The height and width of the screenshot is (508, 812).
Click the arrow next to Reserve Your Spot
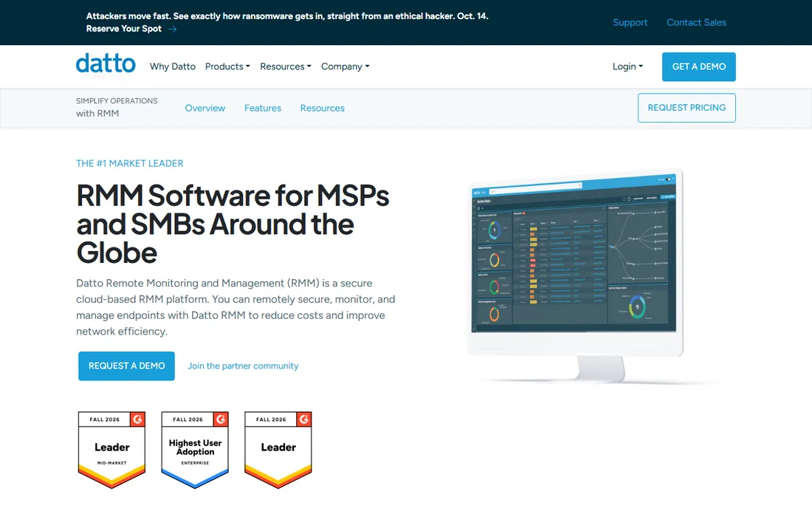173,29
